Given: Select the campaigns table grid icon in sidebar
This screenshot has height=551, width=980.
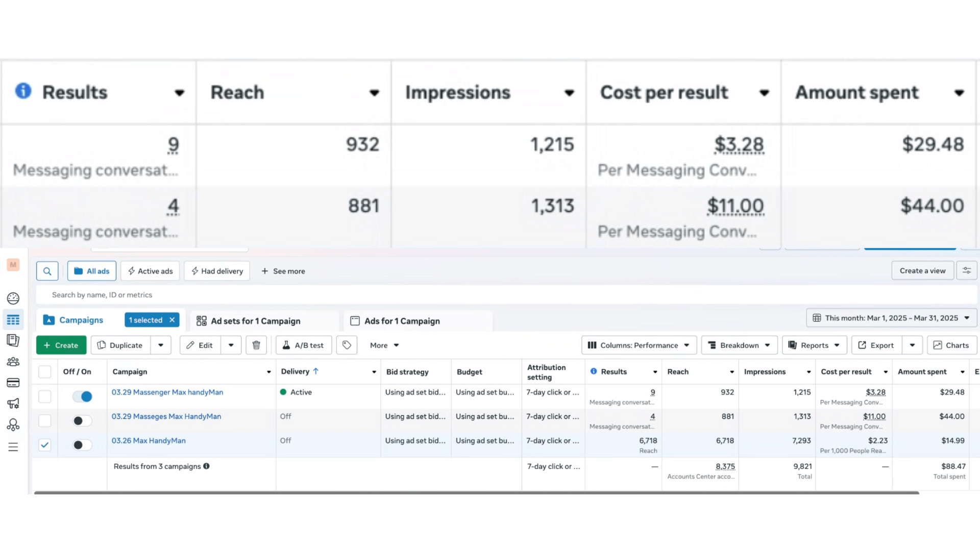Looking at the screenshot, I should click(13, 320).
